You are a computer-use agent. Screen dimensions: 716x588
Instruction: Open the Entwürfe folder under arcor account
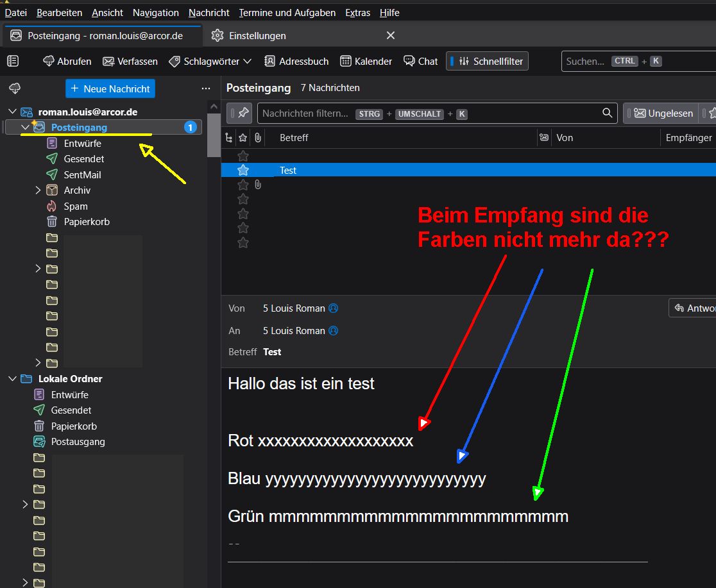pyautogui.click(x=82, y=144)
